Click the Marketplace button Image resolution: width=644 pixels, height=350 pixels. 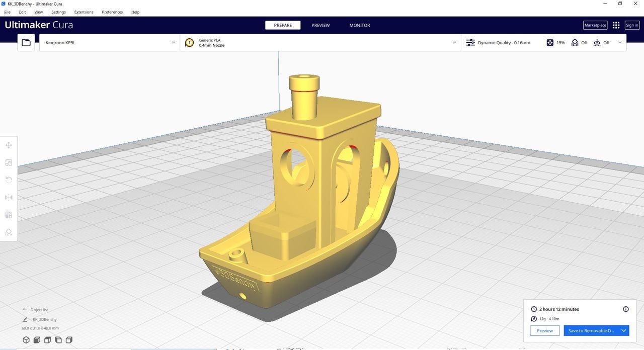(595, 25)
